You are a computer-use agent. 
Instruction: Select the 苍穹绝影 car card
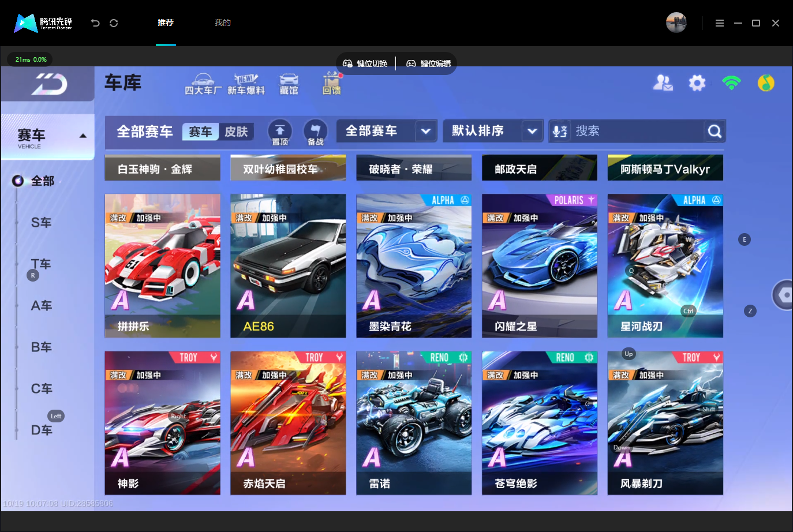540,423
